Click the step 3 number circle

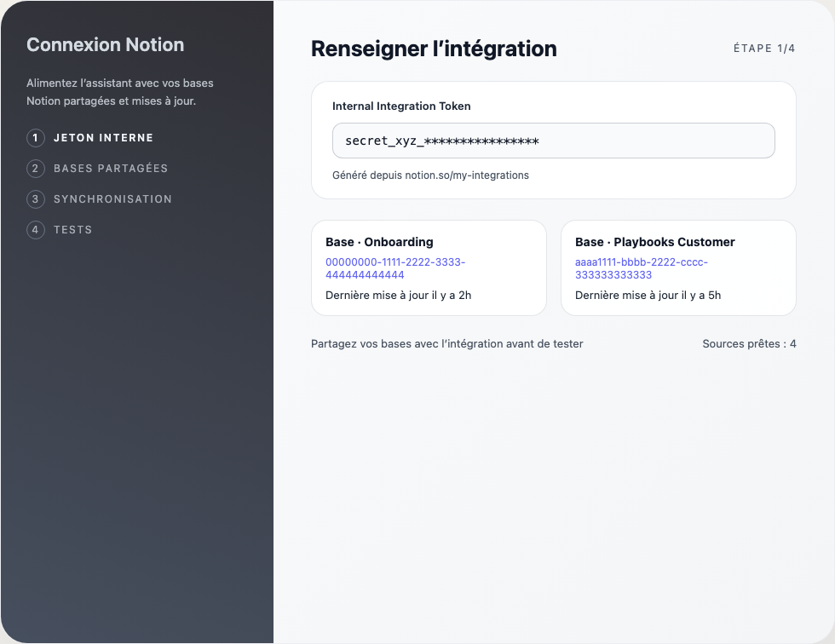click(36, 199)
